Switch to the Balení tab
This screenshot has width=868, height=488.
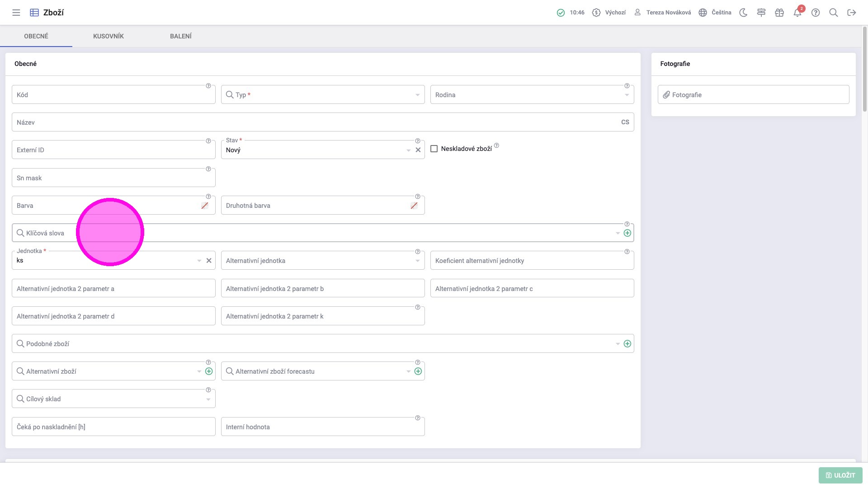click(x=181, y=36)
